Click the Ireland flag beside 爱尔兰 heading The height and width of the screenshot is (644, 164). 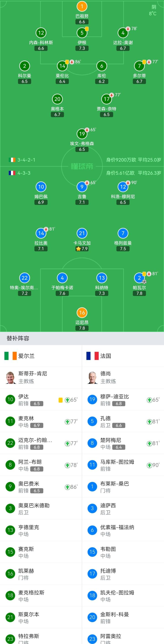coord(10,356)
